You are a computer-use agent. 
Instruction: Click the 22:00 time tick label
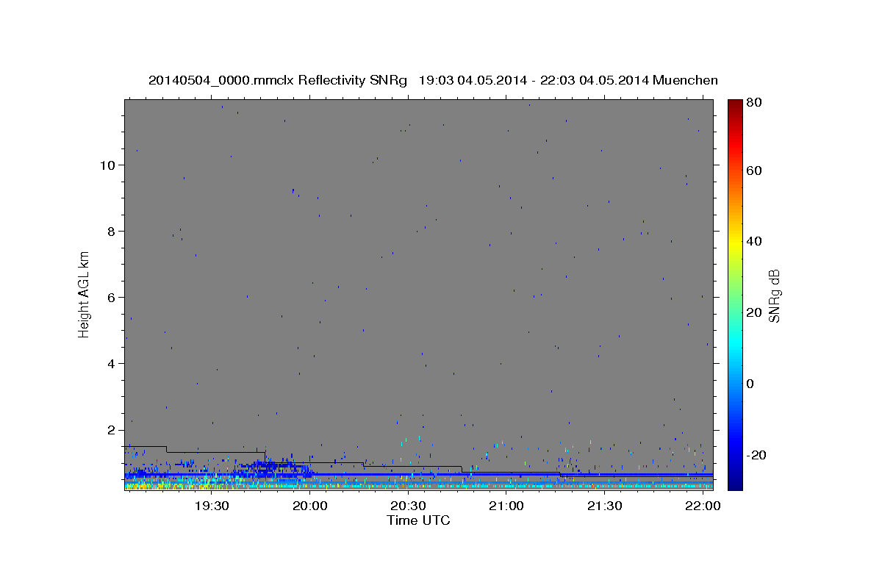point(703,506)
